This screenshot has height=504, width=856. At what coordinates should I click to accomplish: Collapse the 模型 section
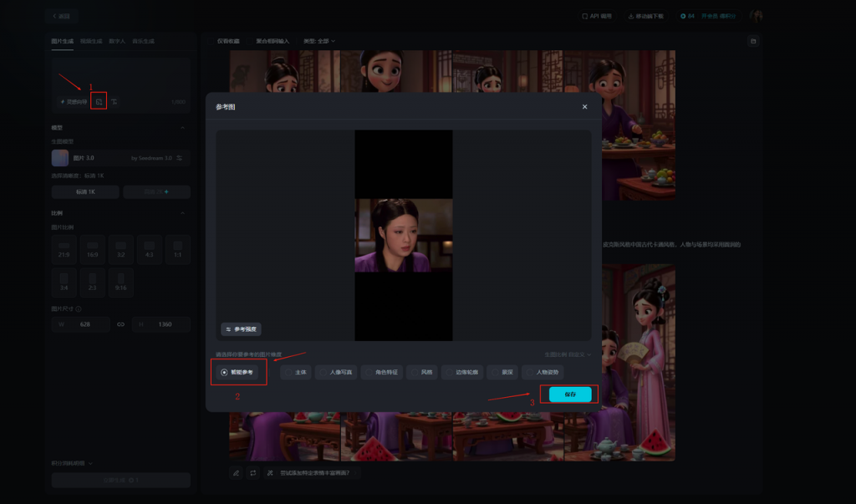[182, 128]
